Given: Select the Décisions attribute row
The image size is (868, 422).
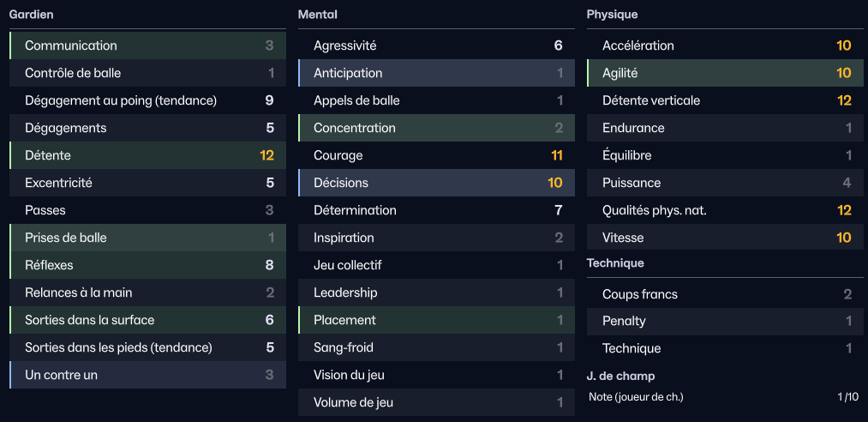Looking at the screenshot, I should (x=436, y=183).
